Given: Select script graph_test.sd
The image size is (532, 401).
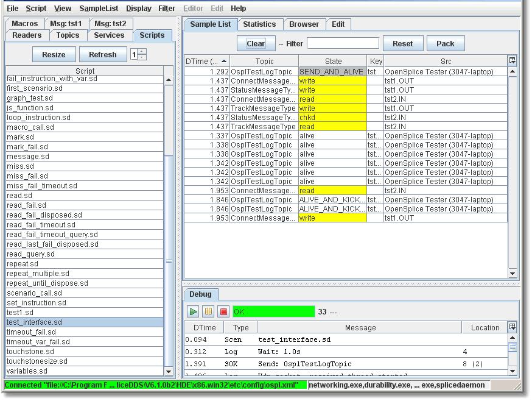Looking at the screenshot, I should coord(85,98).
